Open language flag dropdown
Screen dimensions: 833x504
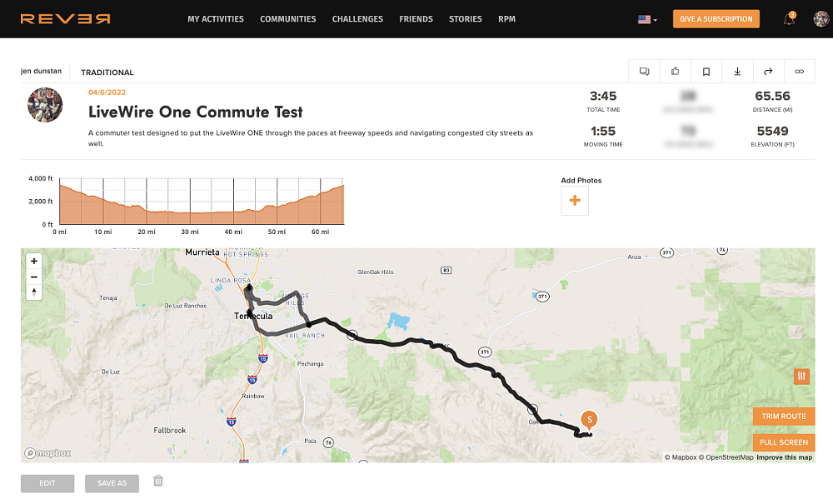(x=647, y=19)
